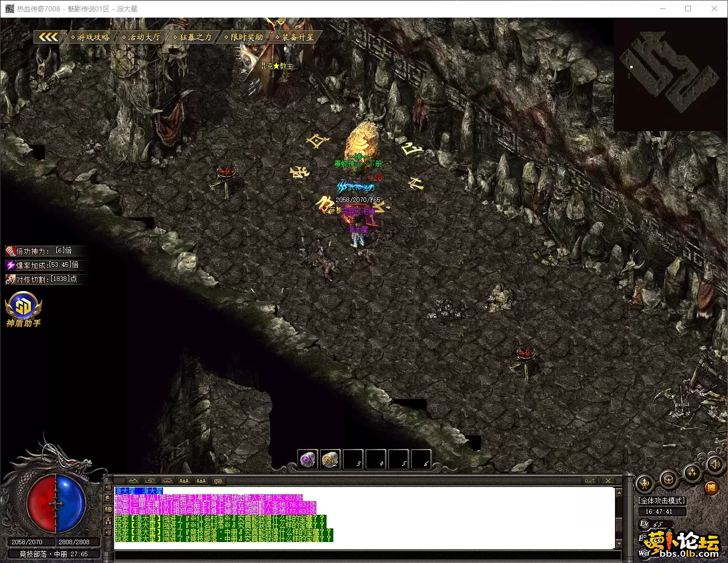Open the 游戏攻略 menu tab
Viewport: 728px width, 563px height.
pyautogui.click(x=91, y=37)
